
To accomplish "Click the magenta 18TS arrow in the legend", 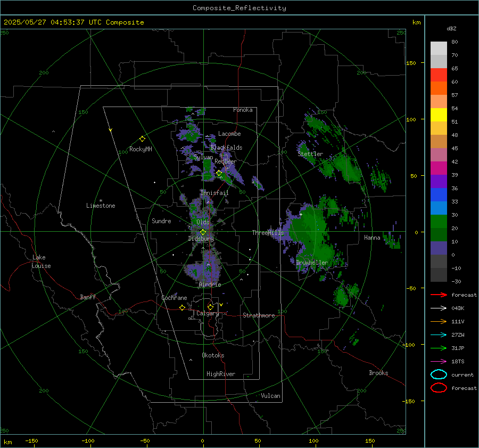I will [x=439, y=362].
